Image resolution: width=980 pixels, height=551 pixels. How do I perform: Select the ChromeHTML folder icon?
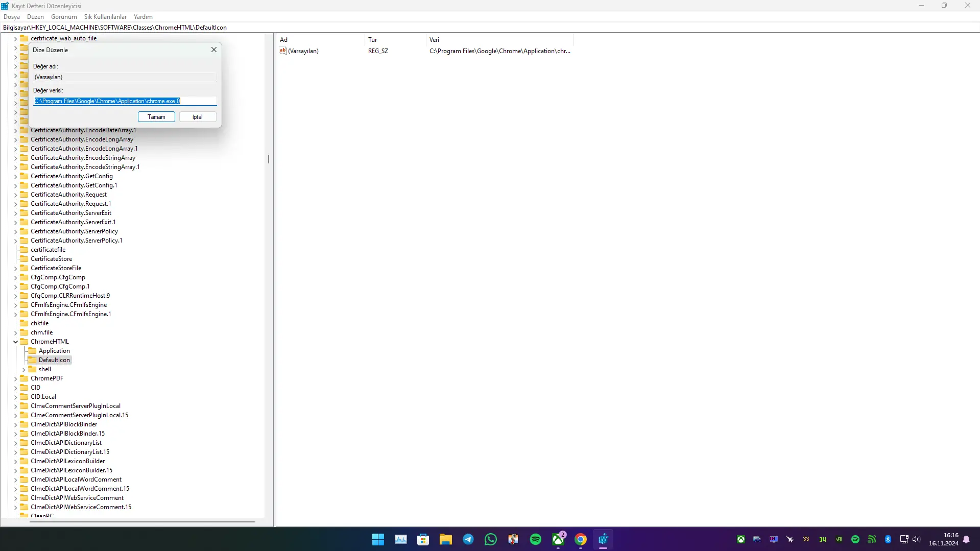point(24,342)
